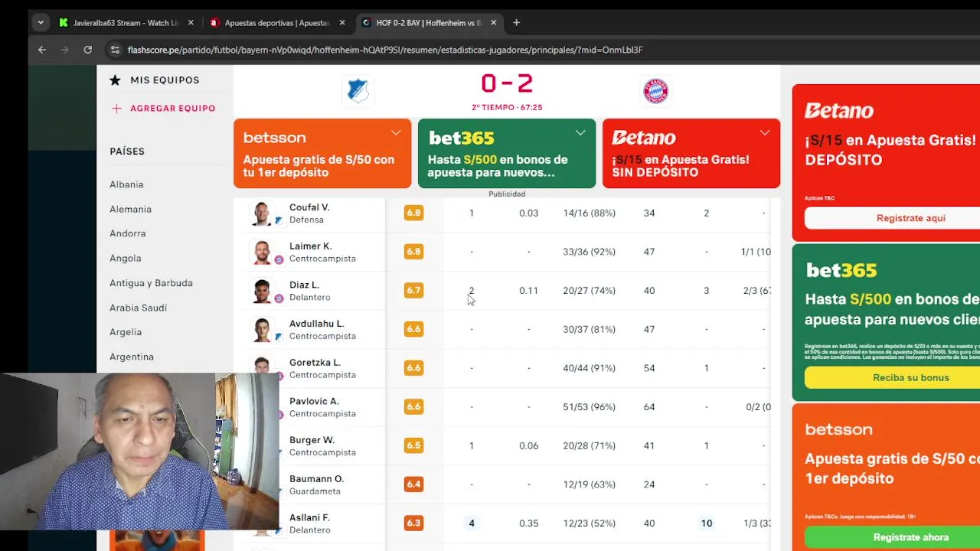
Task: Close the HOF 0-2 BAY tab
Action: tap(494, 23)
